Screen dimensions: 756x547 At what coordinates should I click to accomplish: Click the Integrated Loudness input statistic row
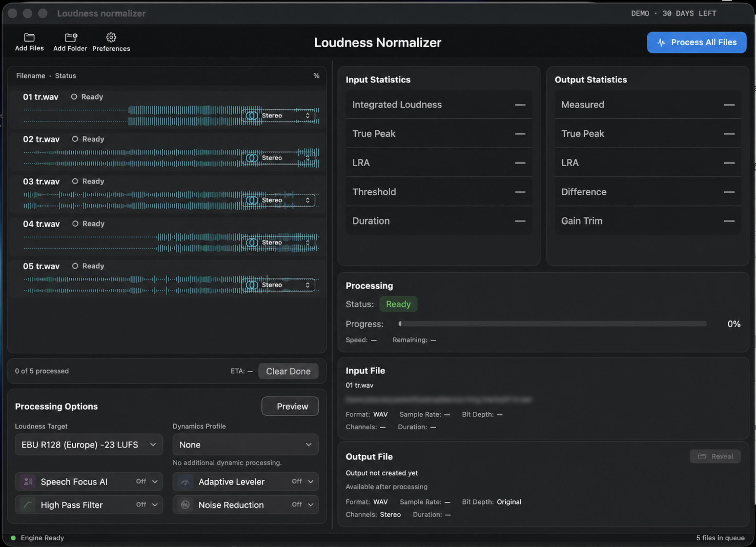pyautogui.click(x=439, y=105)
